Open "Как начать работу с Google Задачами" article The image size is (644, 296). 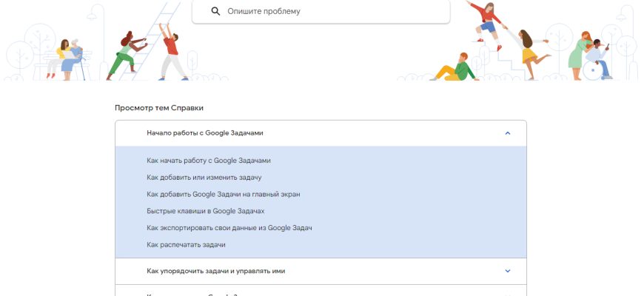209,161
